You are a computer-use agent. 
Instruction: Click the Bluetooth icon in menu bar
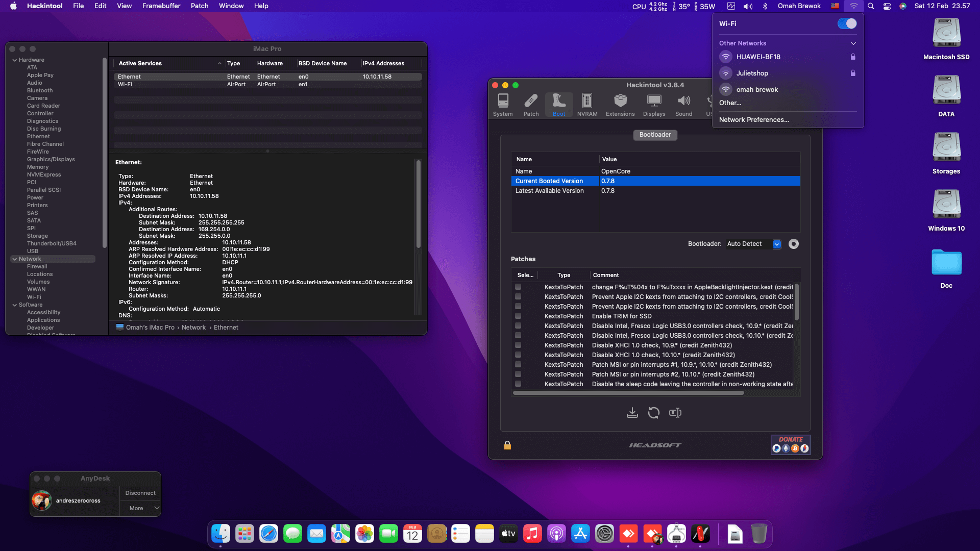click(765, 6)
